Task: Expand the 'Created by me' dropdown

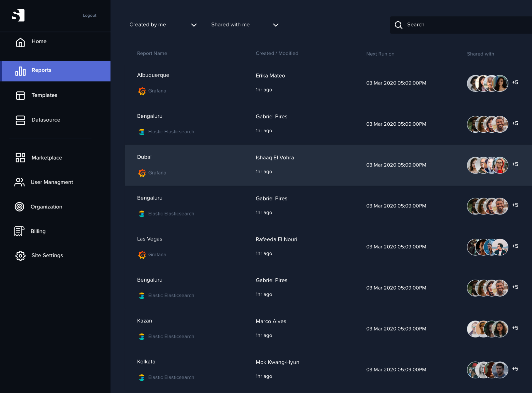Action: [148, 25]
